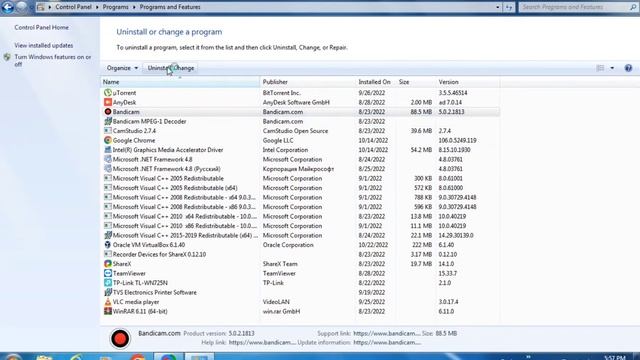This screenshot has height=360, width=640.
Task: Click the Search Programs and Features field
Action: [x=574, y=7]
